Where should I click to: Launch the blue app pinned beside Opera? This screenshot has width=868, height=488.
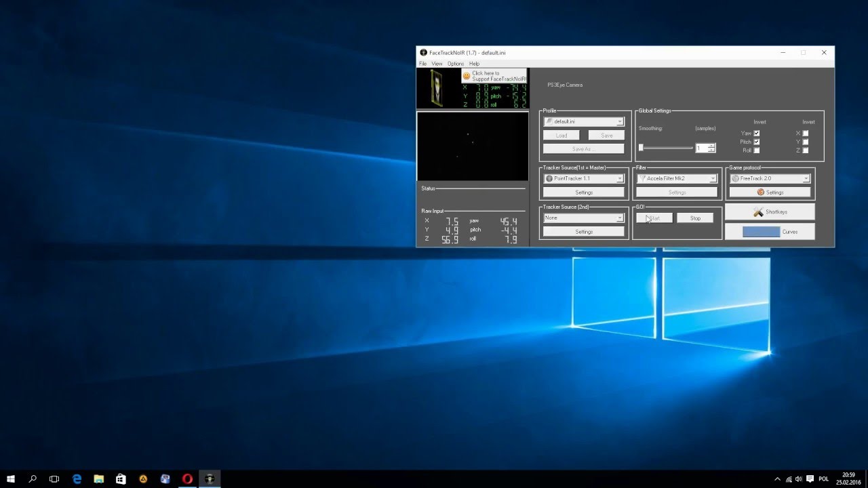coord(165,479)
